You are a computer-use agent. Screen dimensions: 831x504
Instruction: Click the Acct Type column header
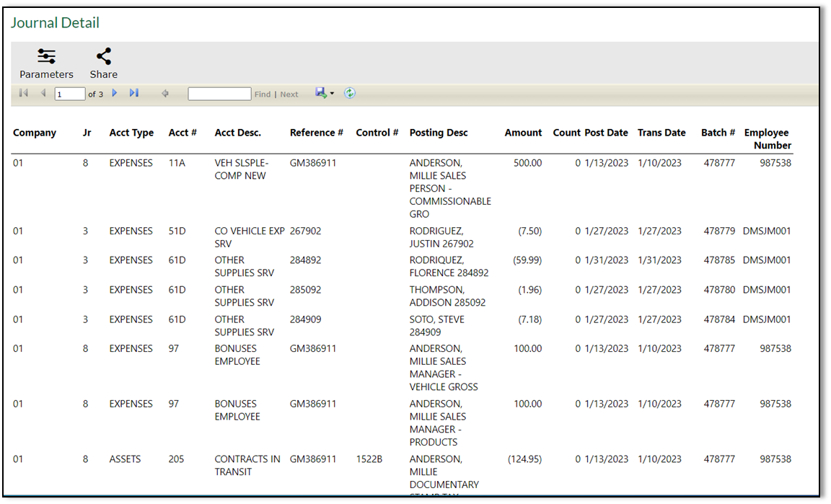(x=131, y=133)
